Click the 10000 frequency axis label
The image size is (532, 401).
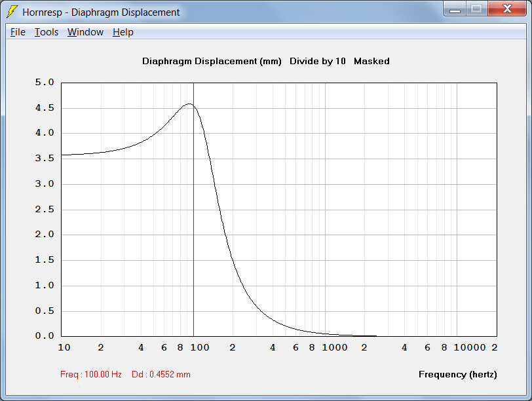(470, 348)
